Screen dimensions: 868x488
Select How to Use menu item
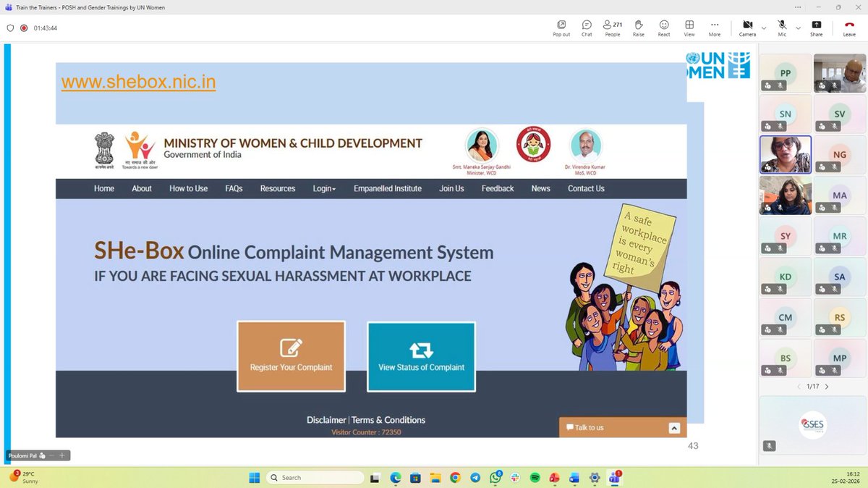[188, 188]
